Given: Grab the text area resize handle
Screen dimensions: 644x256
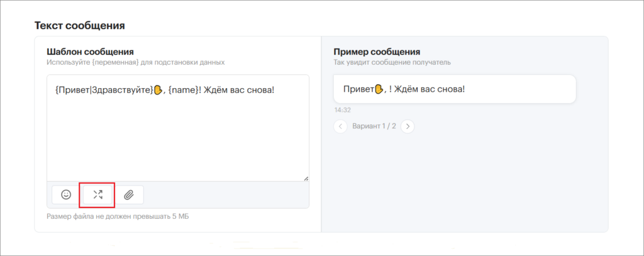Looking at the screenshot, I should click(306, 179).
